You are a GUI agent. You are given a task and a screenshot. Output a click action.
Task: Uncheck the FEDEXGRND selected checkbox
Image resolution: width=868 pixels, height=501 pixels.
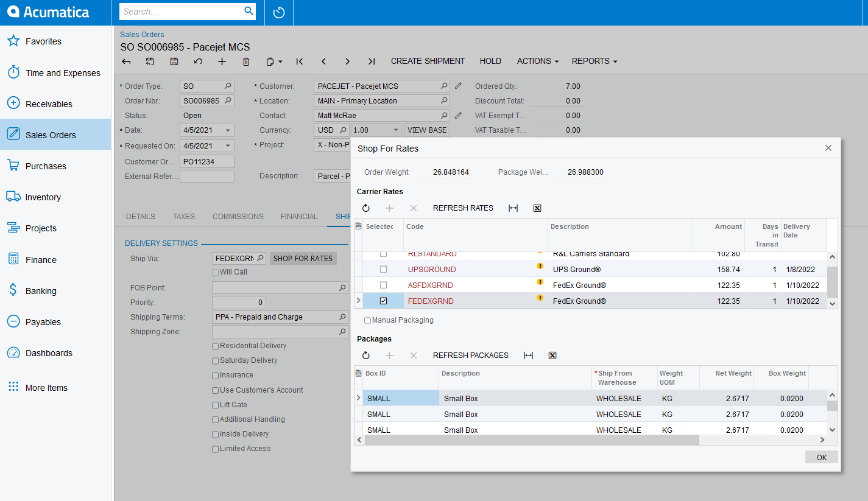pyautogui.click(x=383, y=301)
